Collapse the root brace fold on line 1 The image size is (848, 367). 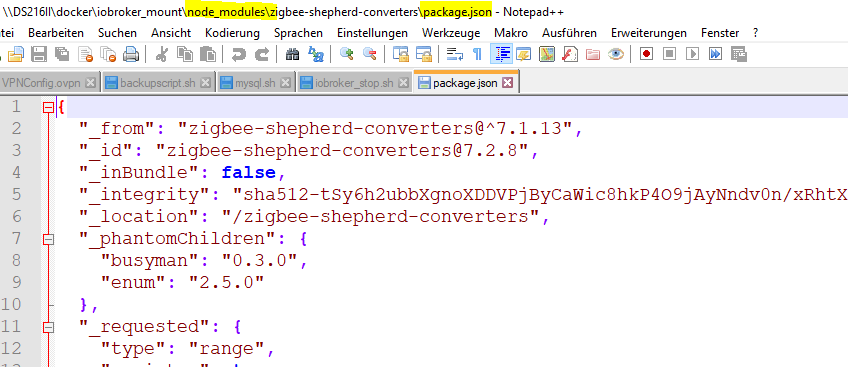pos(48,108)
